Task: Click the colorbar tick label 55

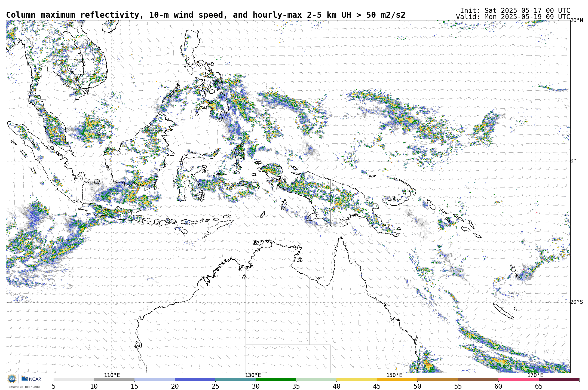Action: 458,386
